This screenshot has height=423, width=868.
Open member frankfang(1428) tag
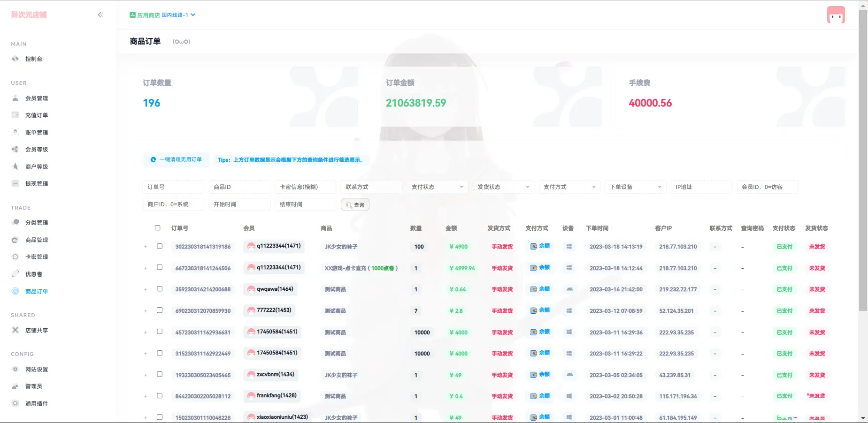coord(272,396)
